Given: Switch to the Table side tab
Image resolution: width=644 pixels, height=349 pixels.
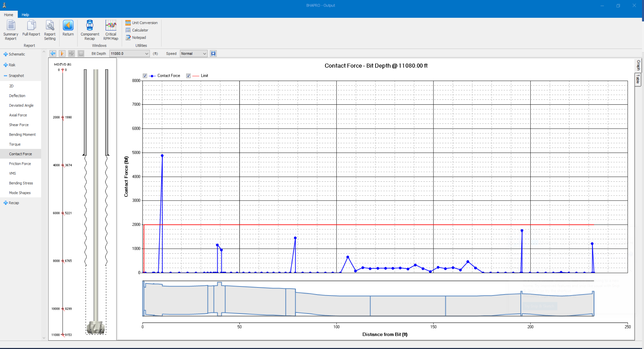Looking at the screenshot, I should tap(638, 79).
